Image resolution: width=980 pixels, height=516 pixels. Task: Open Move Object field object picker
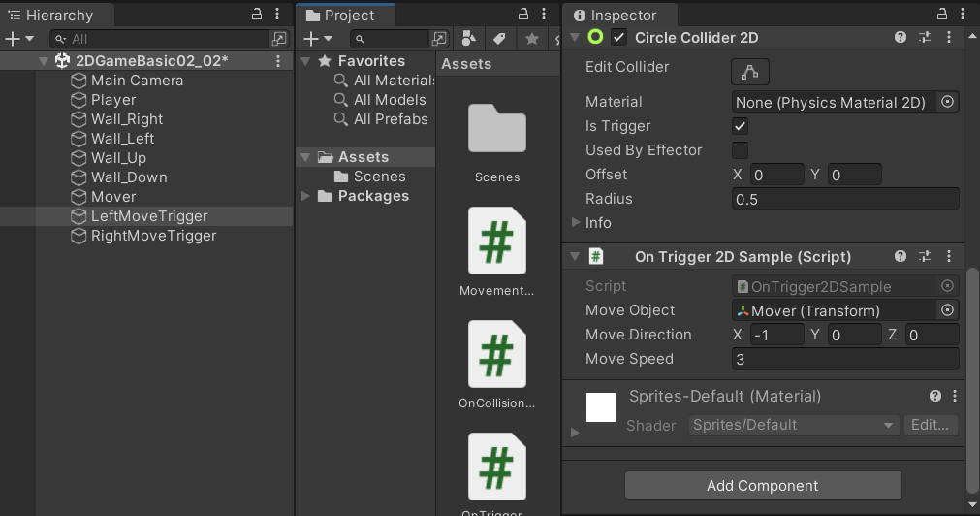947,310
